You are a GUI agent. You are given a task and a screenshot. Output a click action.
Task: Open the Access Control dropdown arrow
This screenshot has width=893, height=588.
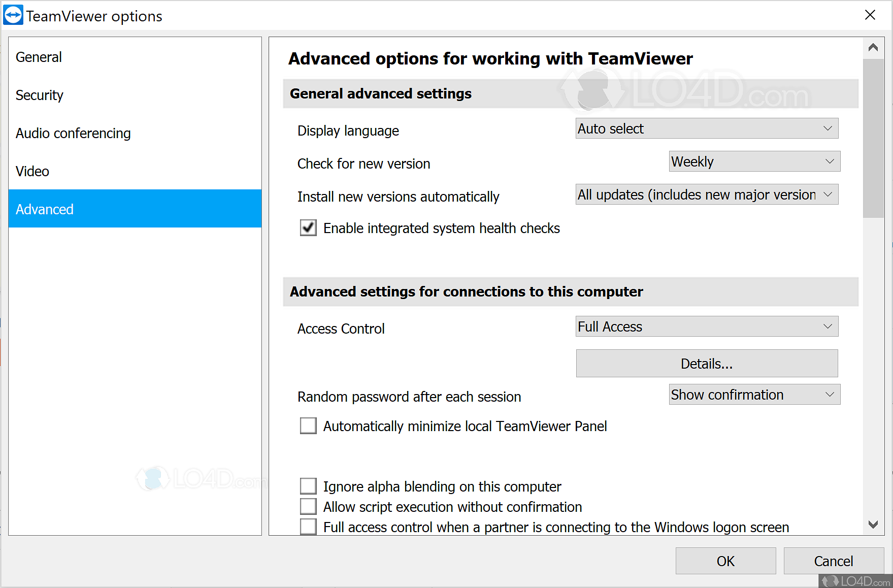click(828, 326)
